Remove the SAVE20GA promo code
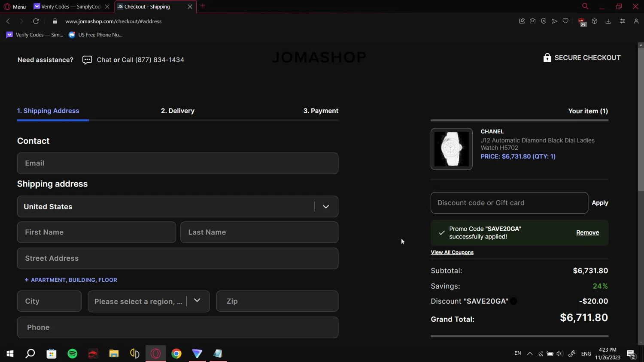The width and height of the screenshot is (644, 362). [587, 232]
